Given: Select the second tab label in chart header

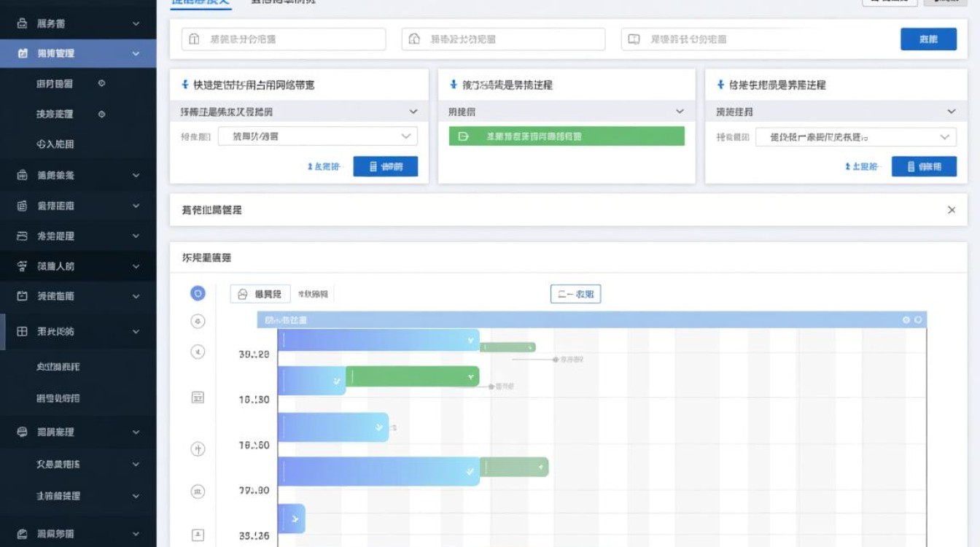Looking at the screenshot, I should click(x=315, y=293).
